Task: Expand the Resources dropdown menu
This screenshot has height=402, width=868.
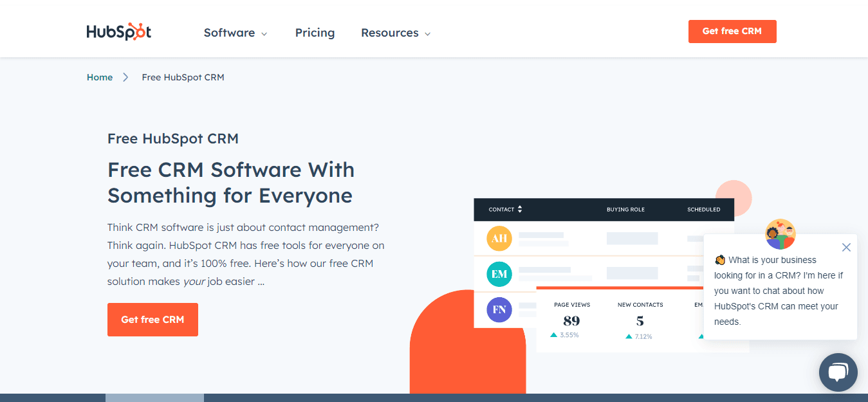Action: pyautogui.click(x=396, y=33)
